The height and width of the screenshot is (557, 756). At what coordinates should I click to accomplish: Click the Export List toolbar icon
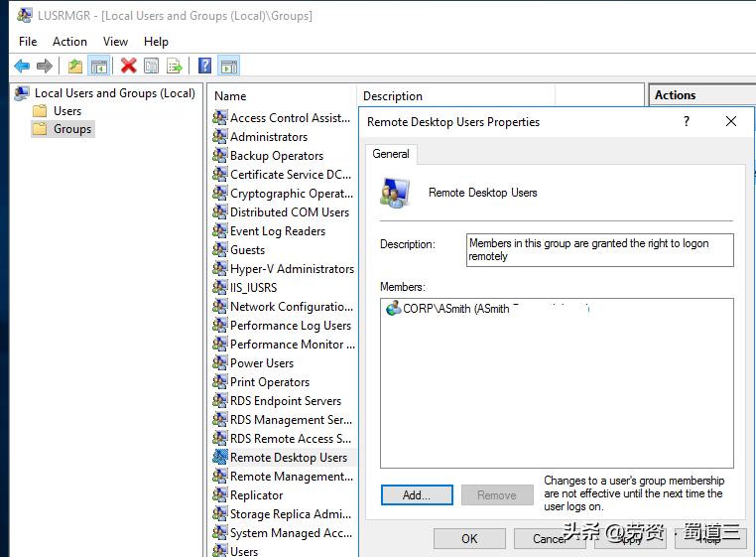tap(174, 66)
